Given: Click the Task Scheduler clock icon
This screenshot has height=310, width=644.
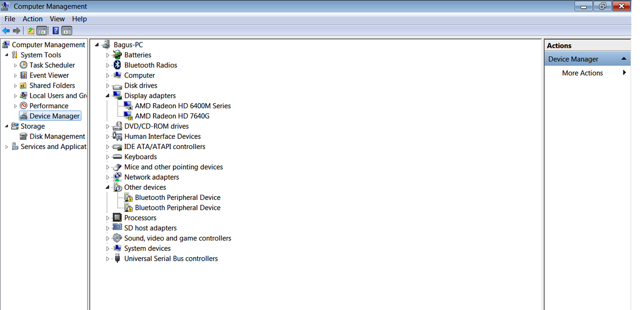Looking at the screenshot, I should (x=24, y=65).
